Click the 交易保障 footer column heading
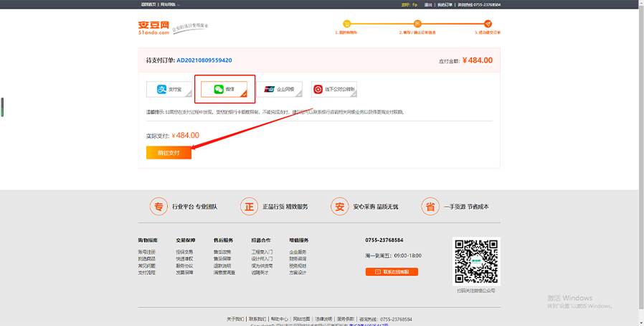644x326 pixels. [x=186, y=240]
